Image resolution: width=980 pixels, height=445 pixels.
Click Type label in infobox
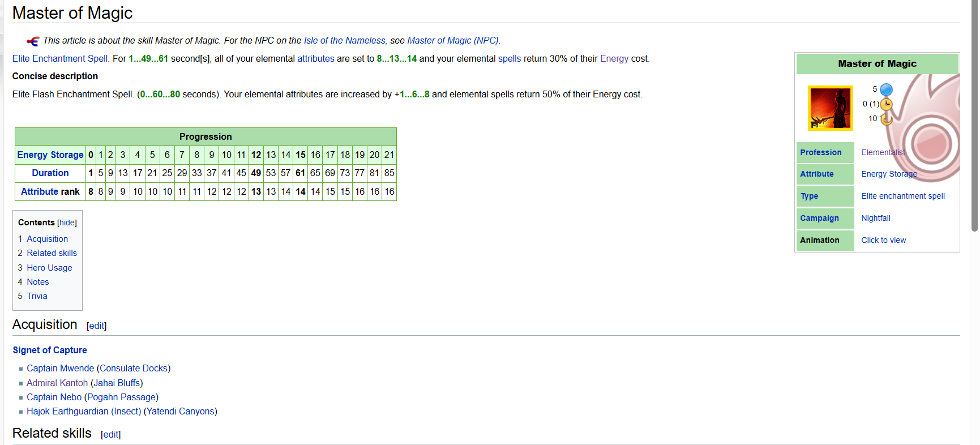809,196
